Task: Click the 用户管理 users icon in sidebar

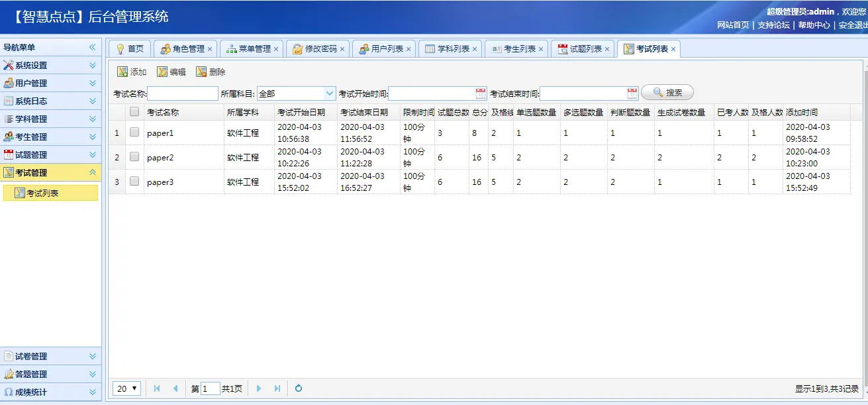Action: click(x=9, y=84)
